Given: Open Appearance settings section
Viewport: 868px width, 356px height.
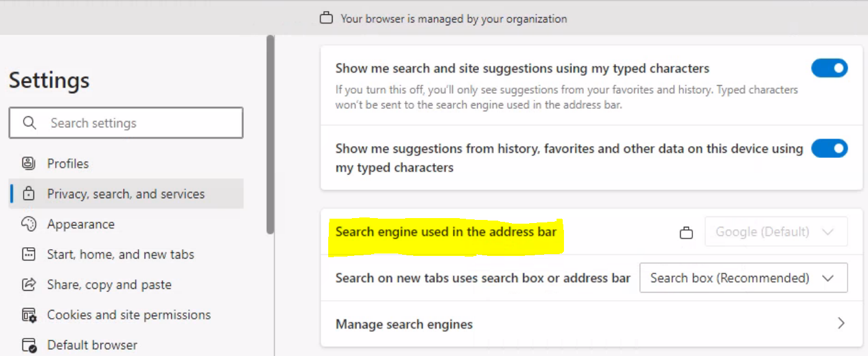Looking at the screenshot, I should click(x=81, y=224).
